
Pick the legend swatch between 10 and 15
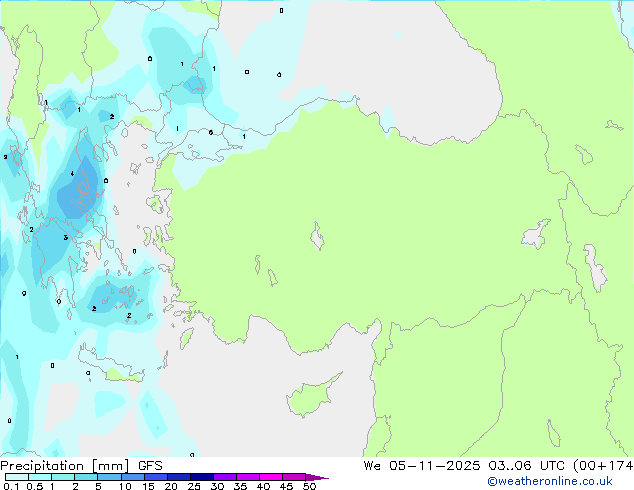pos(133,477)
